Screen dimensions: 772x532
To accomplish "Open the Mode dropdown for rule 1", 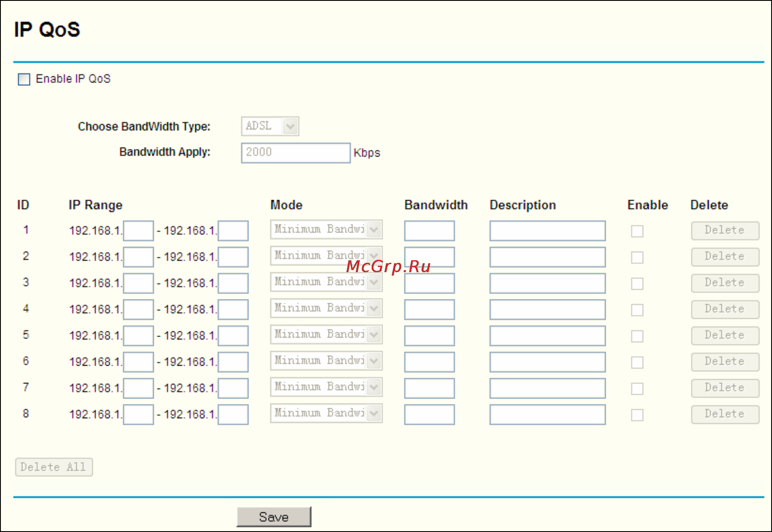I will pos(326,230).
